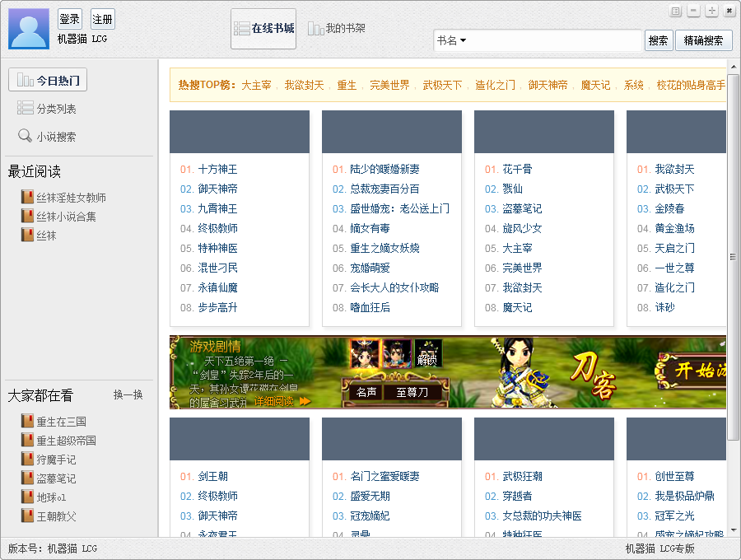Open book 创世至尊
741x560 pixels.
pos(674,476)
